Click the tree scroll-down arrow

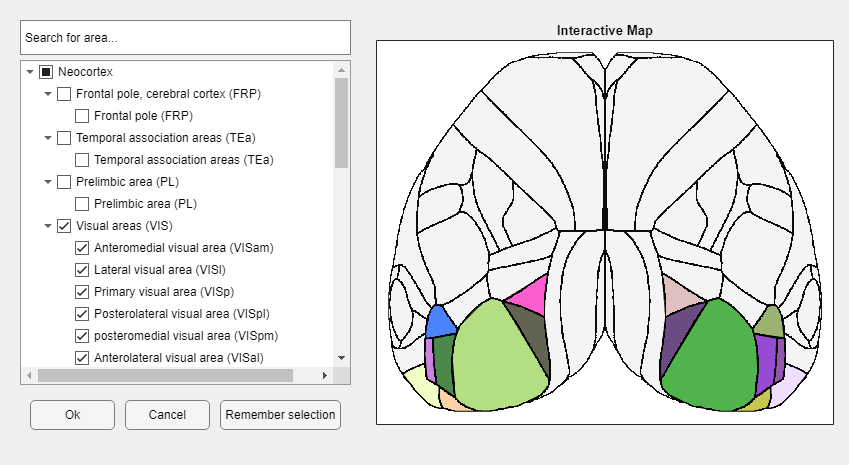point(341,358)
